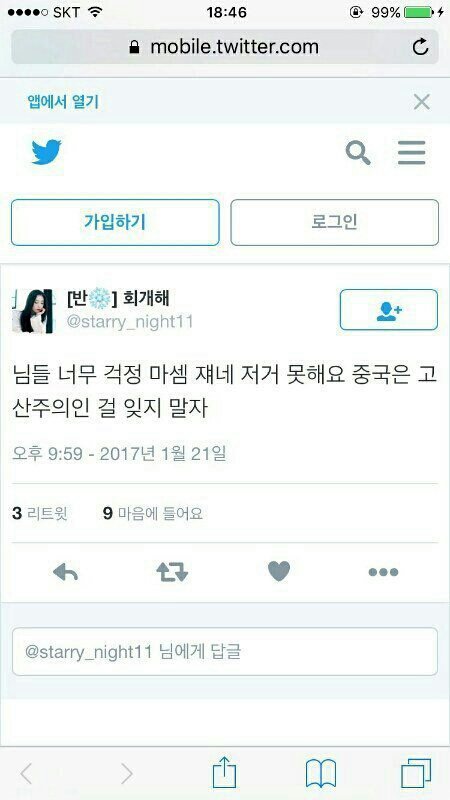View the 3 리트윗 list
Screen dimensions: 450x800
(x=39, y=513)
